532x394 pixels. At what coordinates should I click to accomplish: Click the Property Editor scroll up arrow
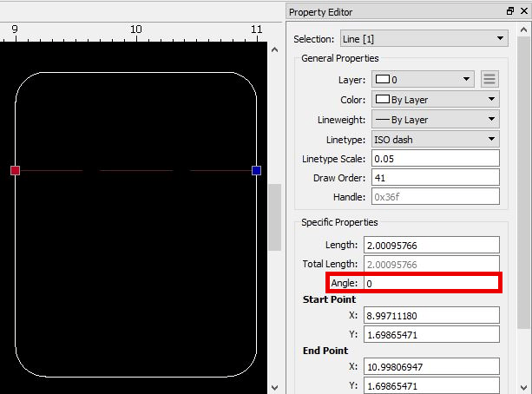(x=523, y=30)
